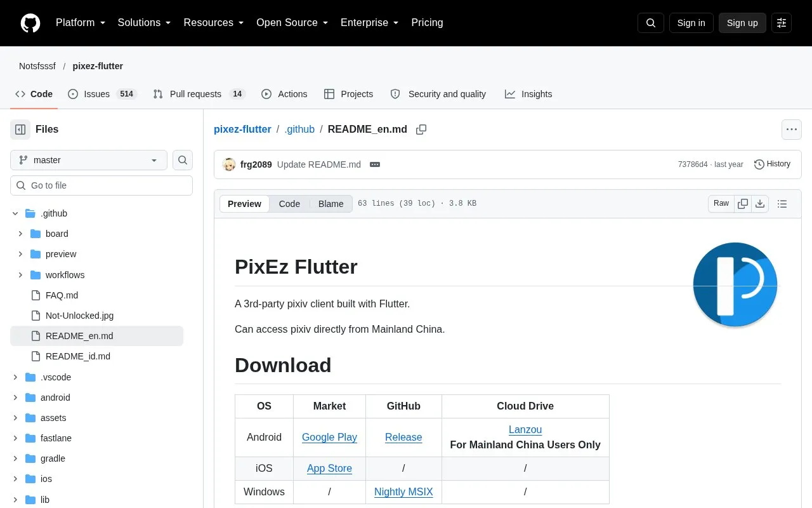Open the more file actions ellipsis menu

point(792,130)
